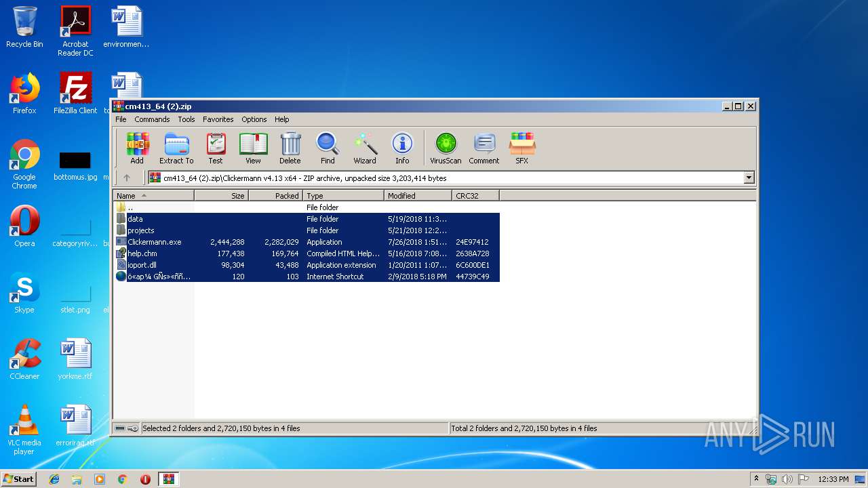Open Skype desktop shortcut
Image resolution: width=868 pixels, height=488 pixels.
(24, 293)
